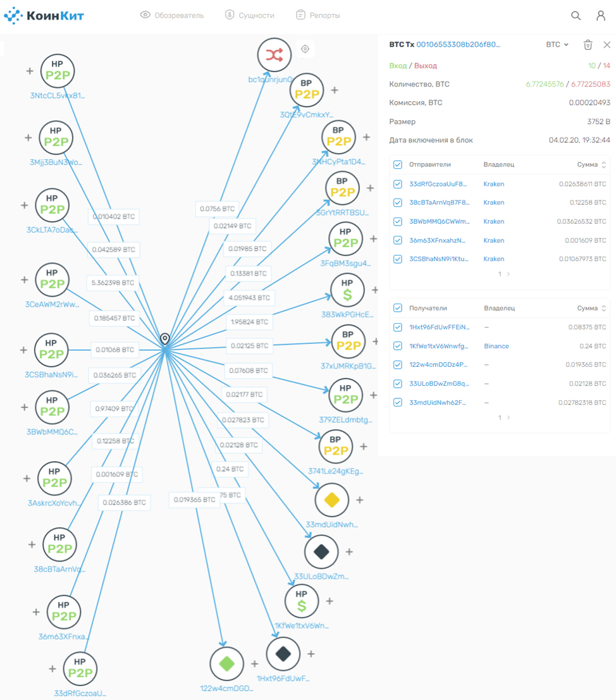Select the 383WkPGHcE dollar node icon
Screen dimensions: 616x700
(347, 291)
